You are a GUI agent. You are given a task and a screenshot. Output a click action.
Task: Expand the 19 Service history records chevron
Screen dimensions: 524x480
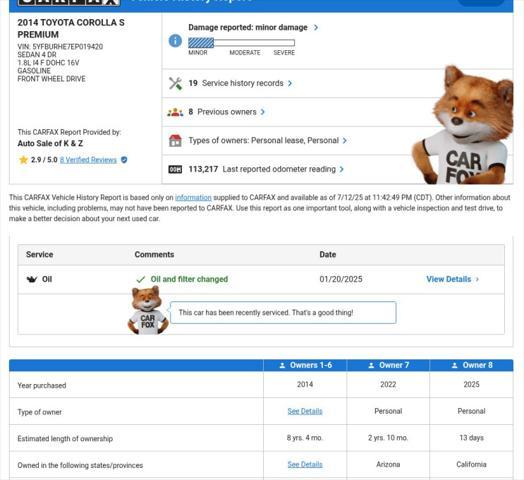click(290, 83)
